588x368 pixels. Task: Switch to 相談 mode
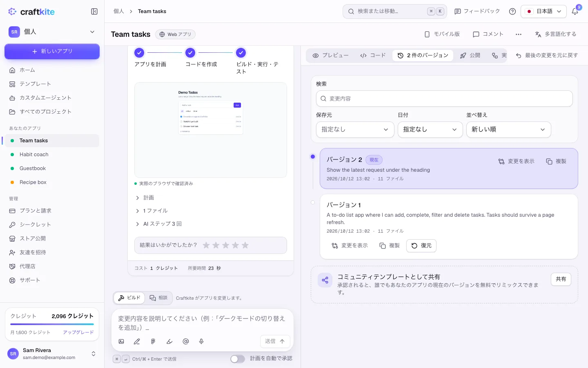tap(158, 298)
